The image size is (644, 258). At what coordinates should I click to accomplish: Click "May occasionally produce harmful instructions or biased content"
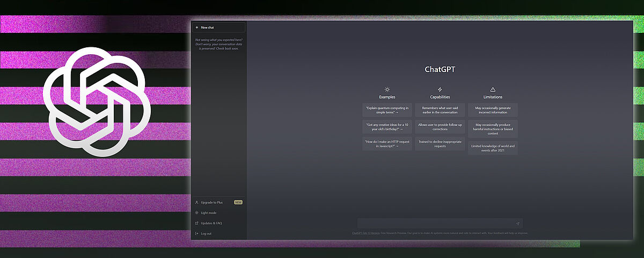[x=493, y=129]
